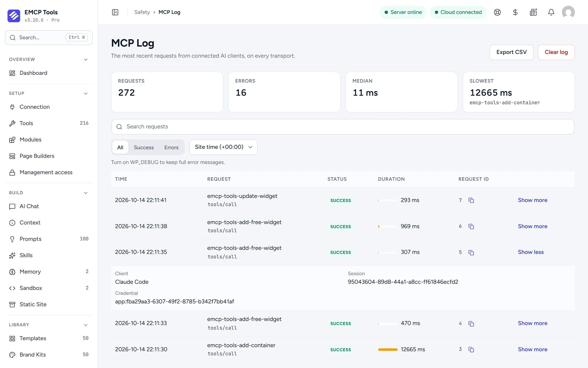This screenshot has width=588, height=368.
Task: Copy request ID 5
Action: [x=471, y=253]
